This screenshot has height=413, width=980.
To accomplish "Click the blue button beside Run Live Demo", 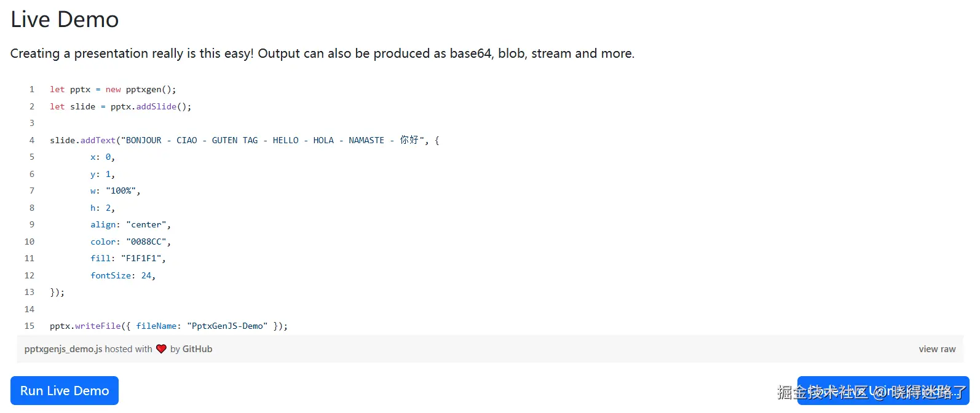I will pyautogui.click(x=882, y=390).
